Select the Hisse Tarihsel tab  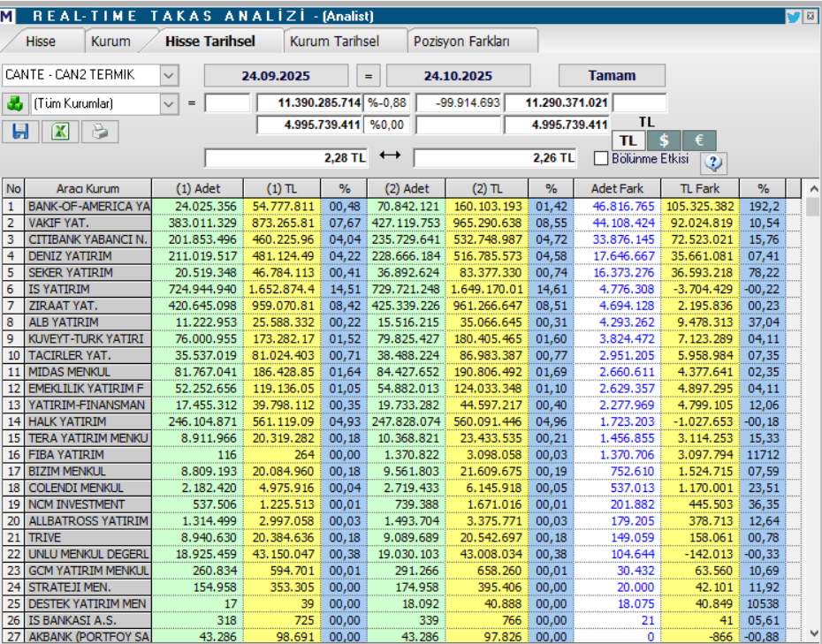pyautogui.click(x=210, y=42)
